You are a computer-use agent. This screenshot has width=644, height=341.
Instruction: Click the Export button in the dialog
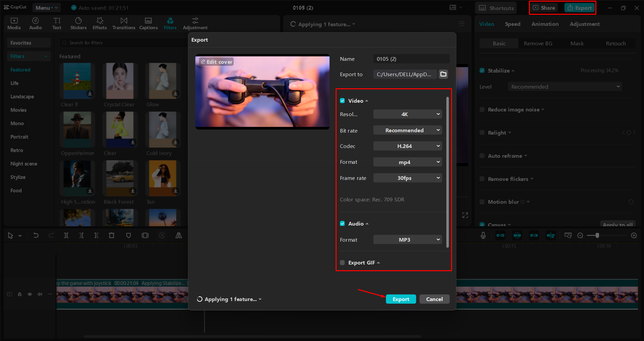400,299
